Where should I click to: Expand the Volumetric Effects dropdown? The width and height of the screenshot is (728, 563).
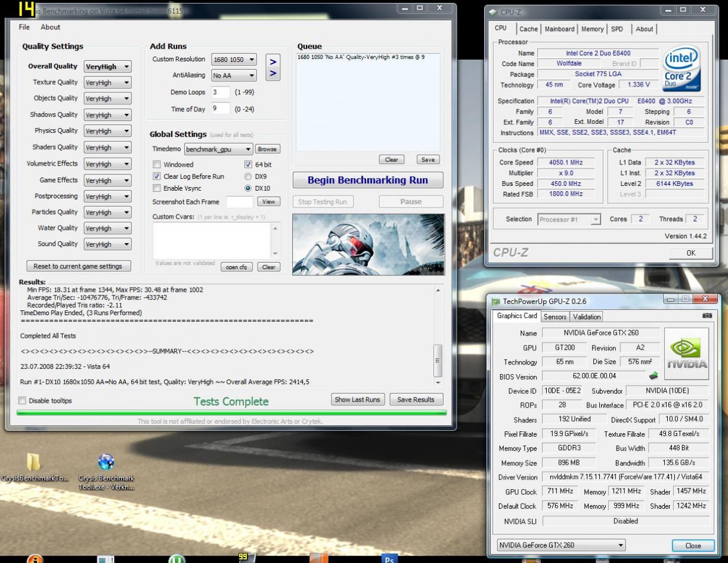coord(107,164)
